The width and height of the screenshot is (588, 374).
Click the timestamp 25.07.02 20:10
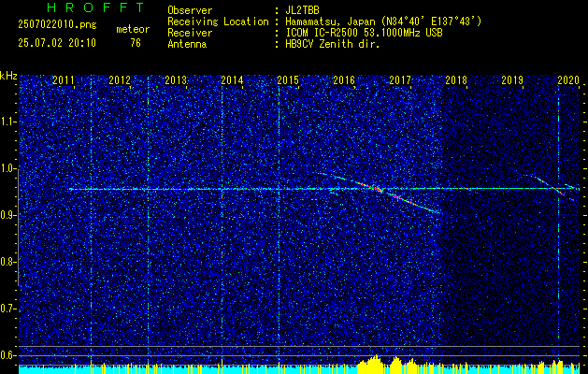click(57, 43)
